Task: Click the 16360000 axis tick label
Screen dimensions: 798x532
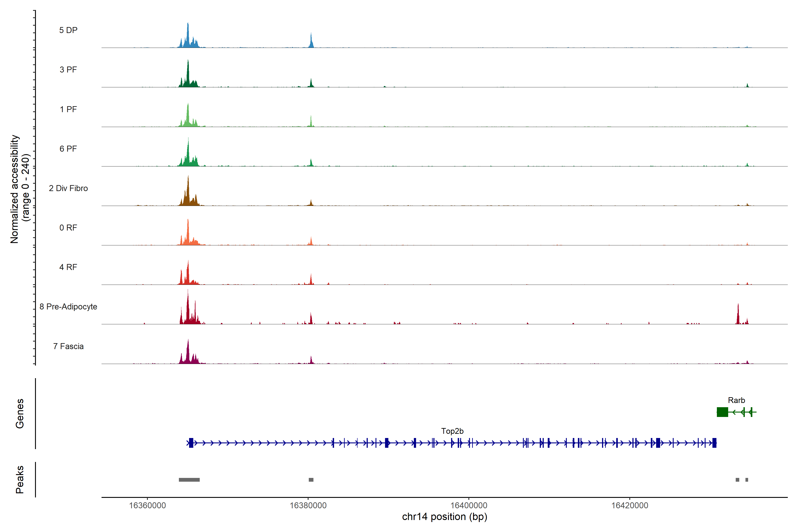Action: click(147, 506)
